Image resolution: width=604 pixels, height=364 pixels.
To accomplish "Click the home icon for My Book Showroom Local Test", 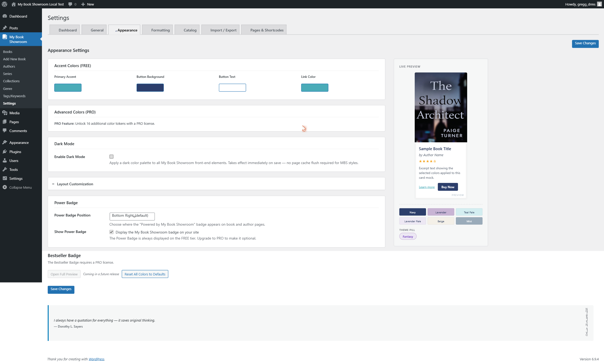I will [14, 4].
